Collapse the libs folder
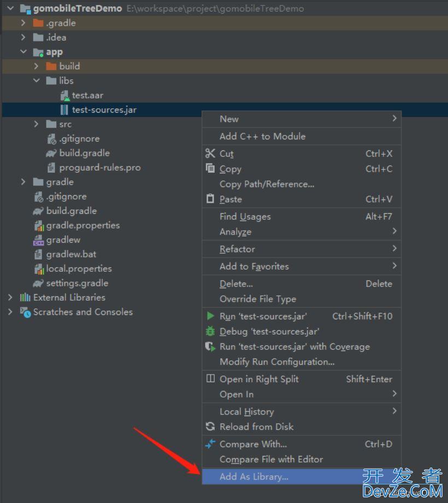This screenshot has height=503, width=448. pos(37,80)
